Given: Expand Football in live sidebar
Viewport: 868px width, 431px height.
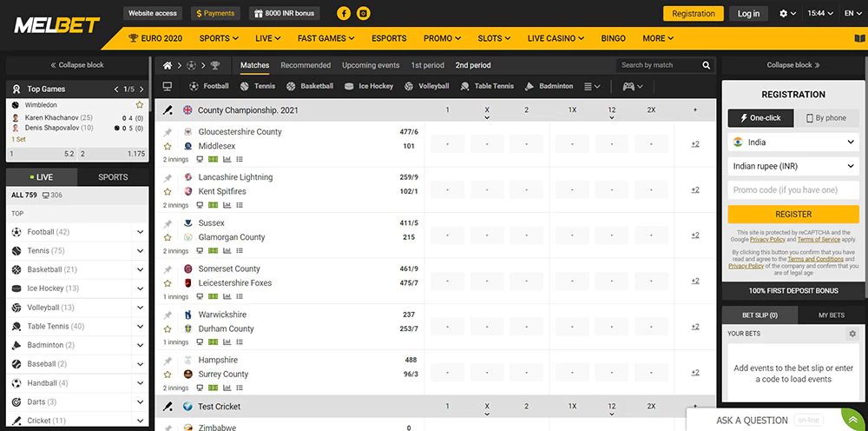Looking at the screenshot, I should pos(140,232).
